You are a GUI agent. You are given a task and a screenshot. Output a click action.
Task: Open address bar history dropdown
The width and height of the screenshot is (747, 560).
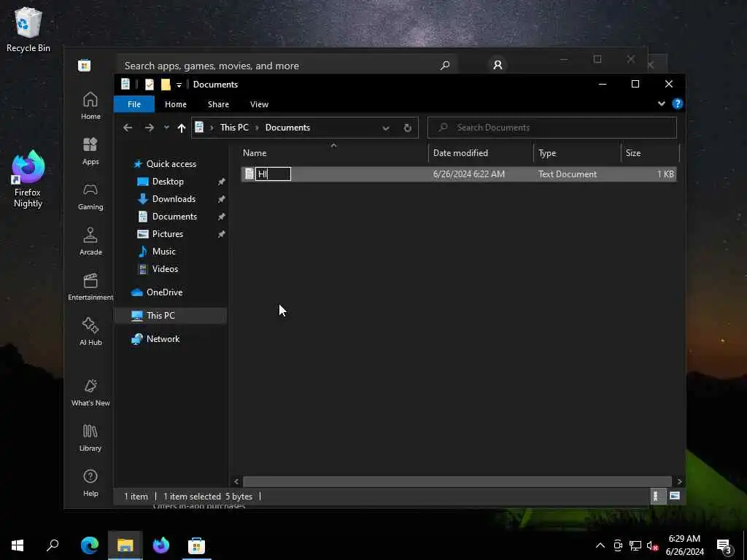(386, 128)
